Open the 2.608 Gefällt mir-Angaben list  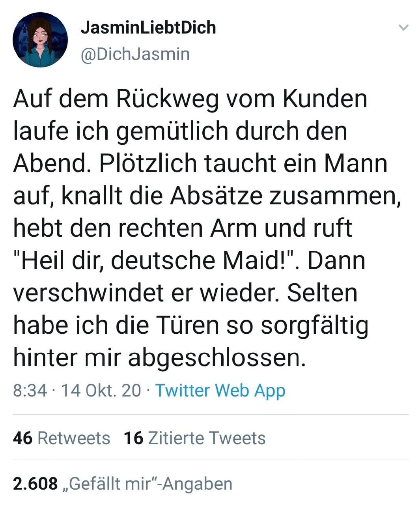pos(123,484)
